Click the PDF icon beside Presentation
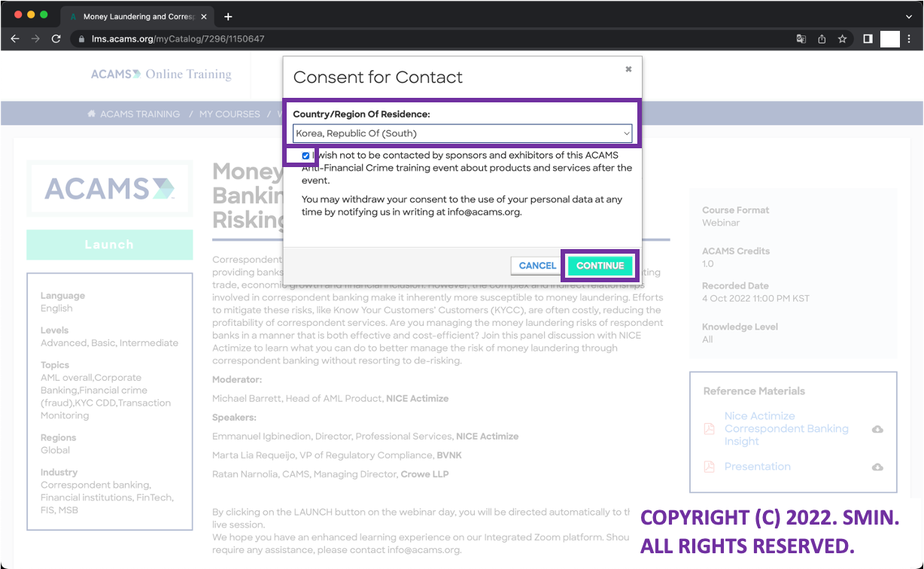The width and height of the screenshot is (924, 569). click(x=708, y=467)
